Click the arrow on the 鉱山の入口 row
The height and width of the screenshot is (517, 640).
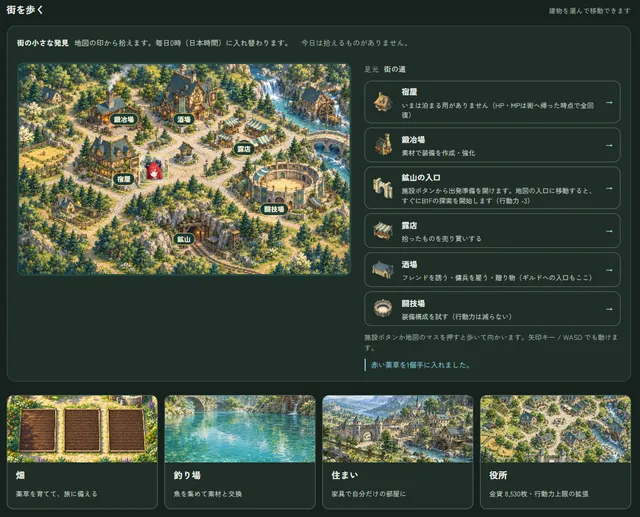click(609, 188)
